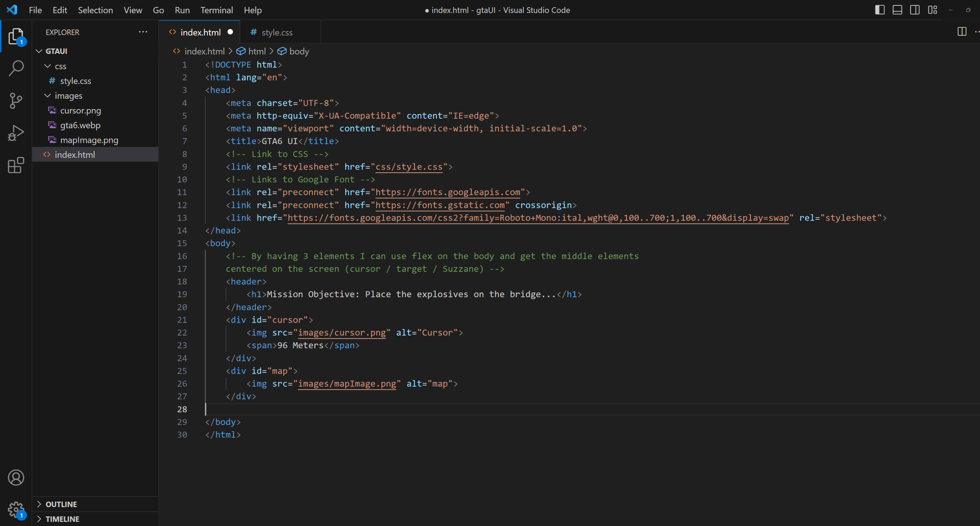Viewport: 980px width, 526px height.
Task: Click the index.html file icon in explorer
Action: pos(47,154)
